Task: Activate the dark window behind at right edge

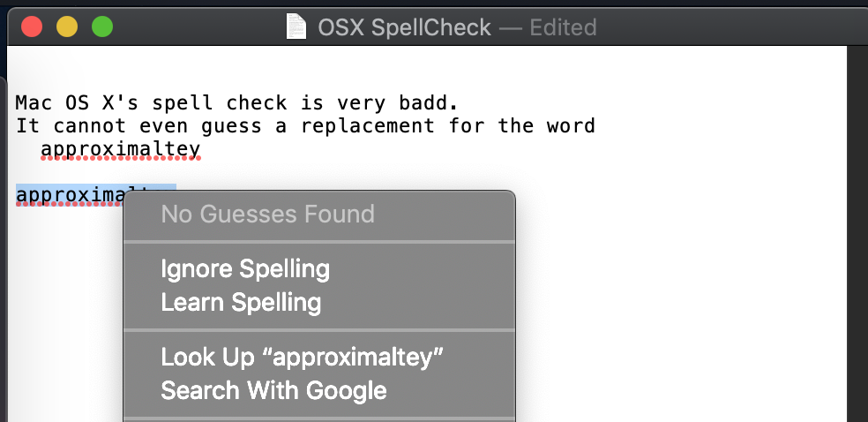Action: pyautogui.click(x=857, y=232)
